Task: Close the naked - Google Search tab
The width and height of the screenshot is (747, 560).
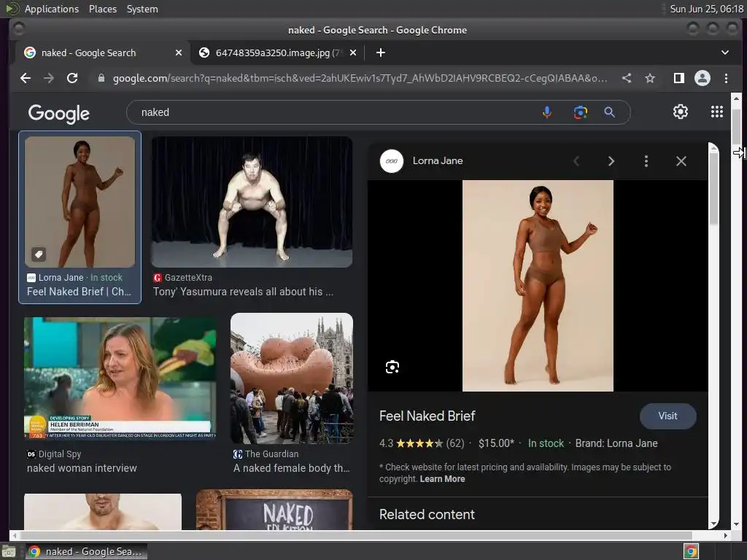Action: [x=179, y=52]
